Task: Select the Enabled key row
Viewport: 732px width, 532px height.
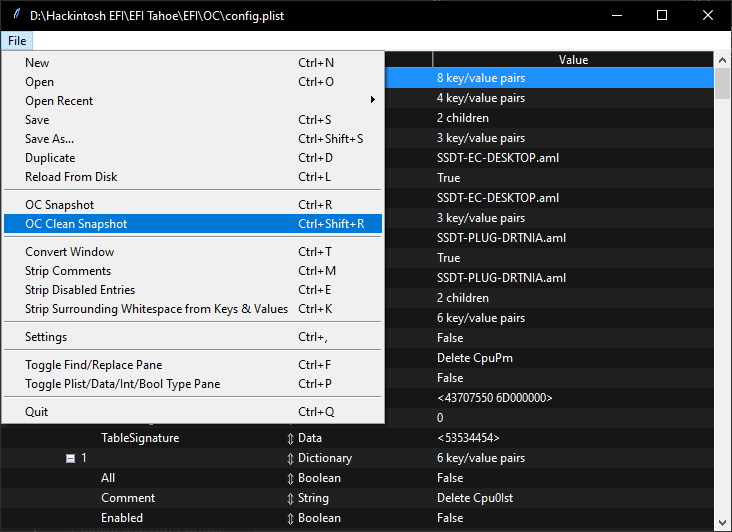Action: [x=122, y=518]
